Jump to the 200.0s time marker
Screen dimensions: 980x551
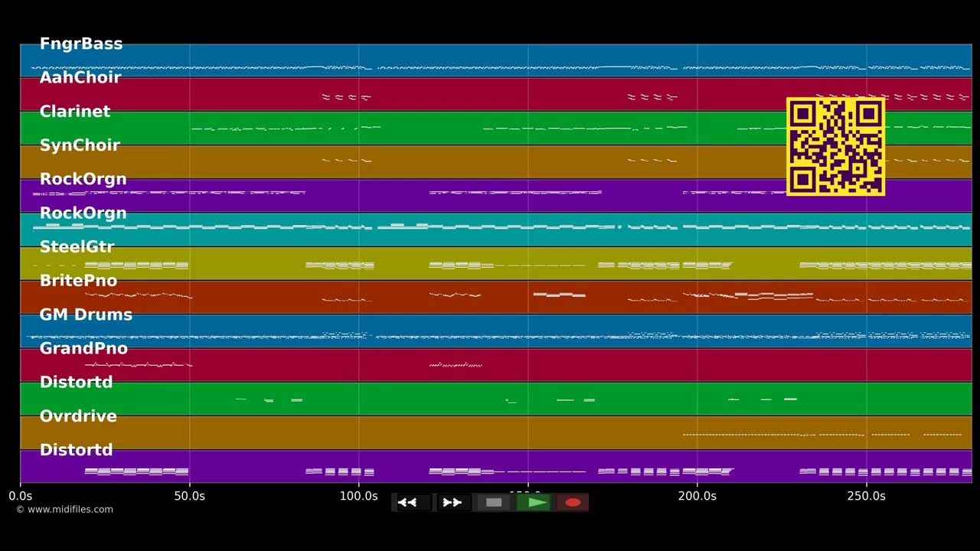(697, 496)
